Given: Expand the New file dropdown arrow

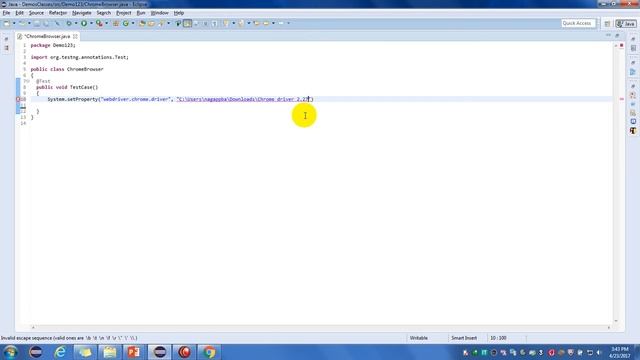Looking at the screenshot, I should click(x=14, y=23).
